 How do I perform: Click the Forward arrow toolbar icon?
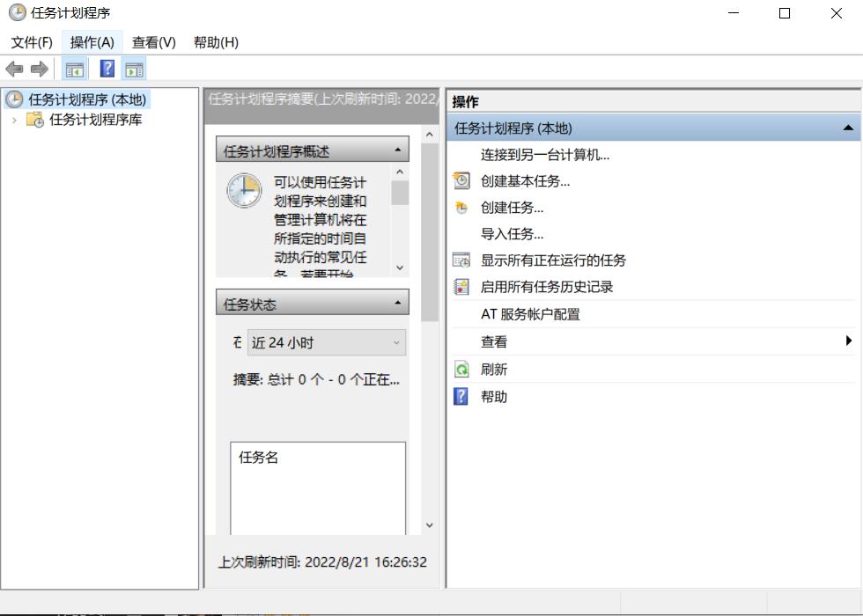click(40, 70)
